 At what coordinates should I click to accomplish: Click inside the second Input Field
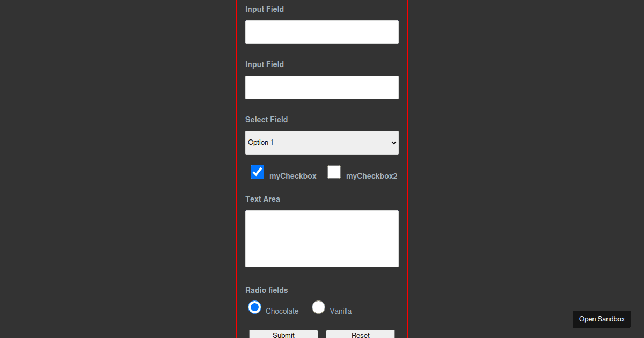[321, 87]
